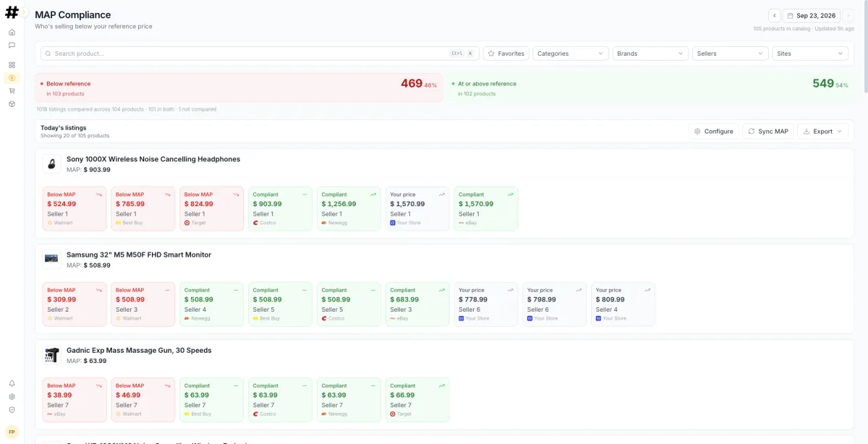Select the $508.99 Newegg Seller 4 card

212,304
